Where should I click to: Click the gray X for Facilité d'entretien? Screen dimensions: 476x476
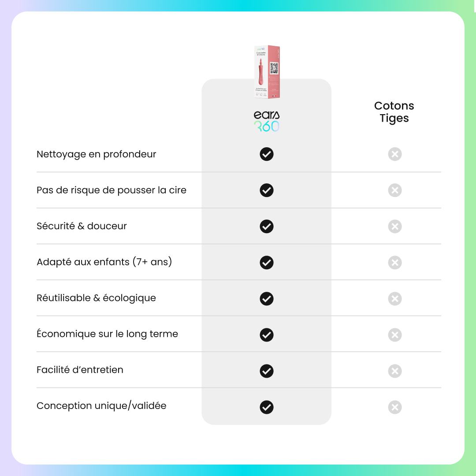point(395,371)
